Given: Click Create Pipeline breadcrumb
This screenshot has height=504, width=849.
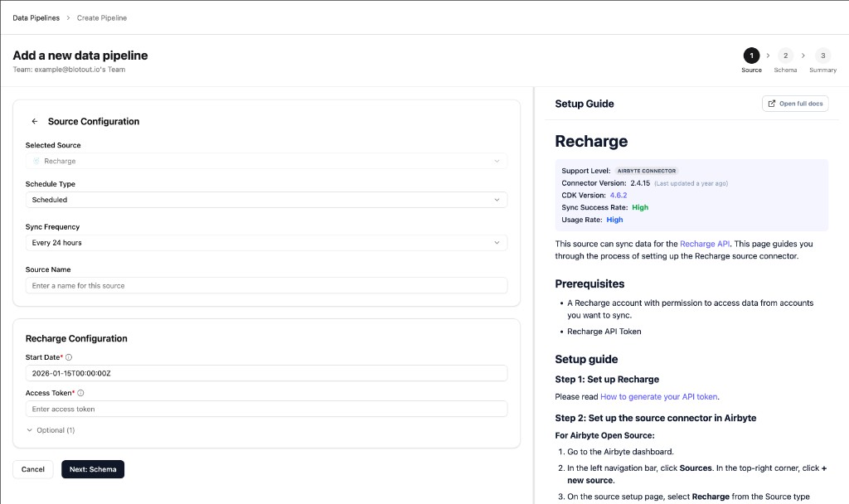Looking at the screenshot, I should click(x=102, y=18).
